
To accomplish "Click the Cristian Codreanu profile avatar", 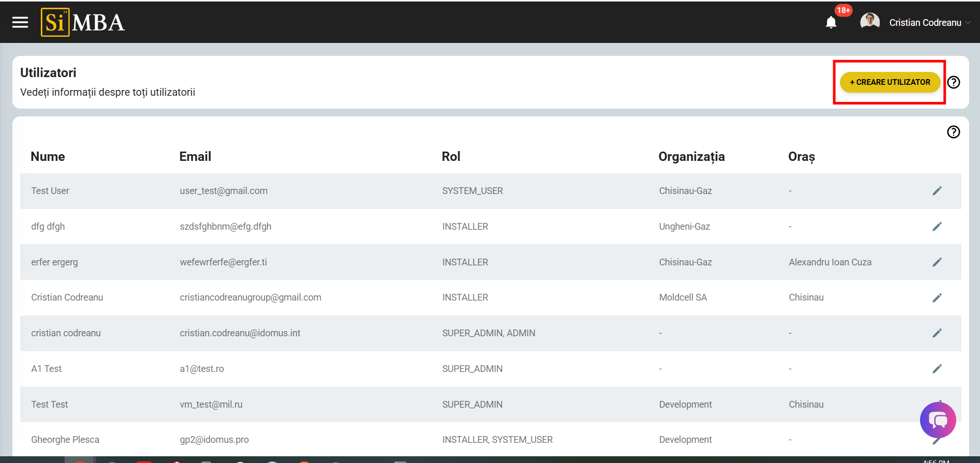I will [x=869, y=22].
